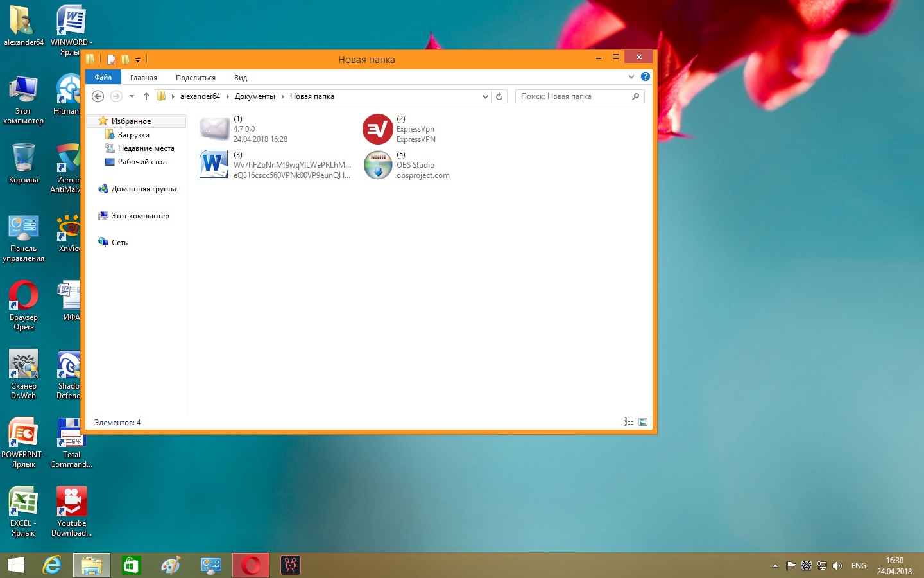Click the search field Поиск: Новая папка

coord(573,96)
